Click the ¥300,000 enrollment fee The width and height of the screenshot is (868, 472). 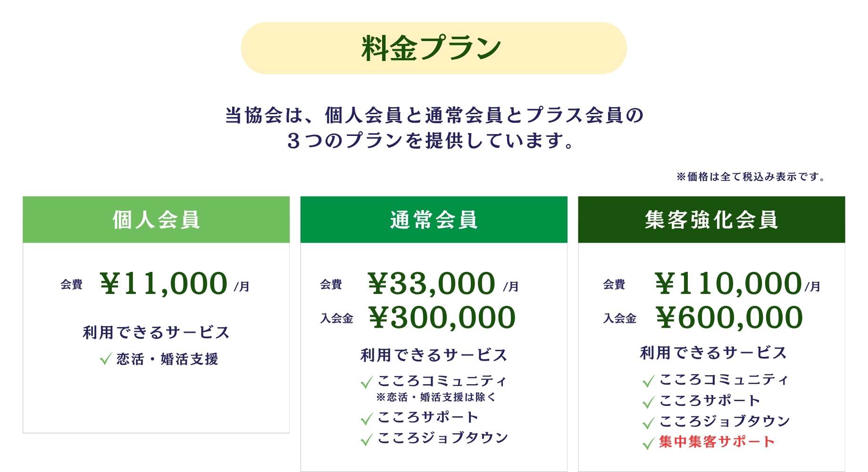click(x=442, y=318)
